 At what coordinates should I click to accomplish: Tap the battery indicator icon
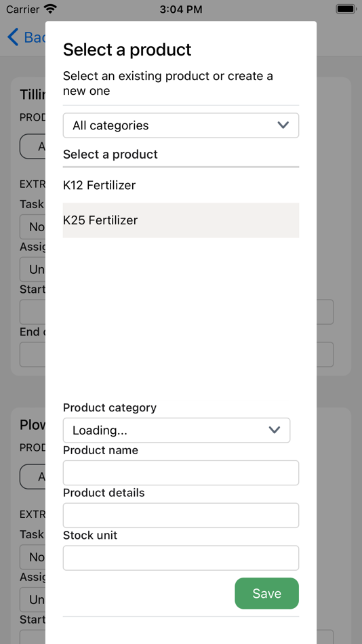(346, 9)
